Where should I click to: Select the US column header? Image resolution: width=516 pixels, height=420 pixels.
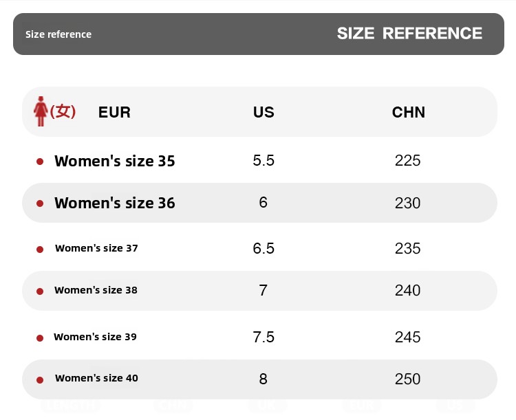264,112
